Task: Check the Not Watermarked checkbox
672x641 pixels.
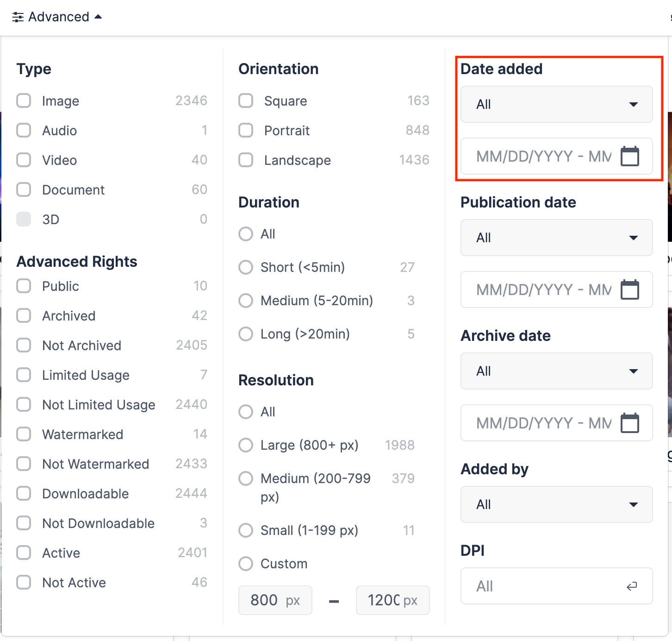Action: pyautogui.click(x=24, y=464)
